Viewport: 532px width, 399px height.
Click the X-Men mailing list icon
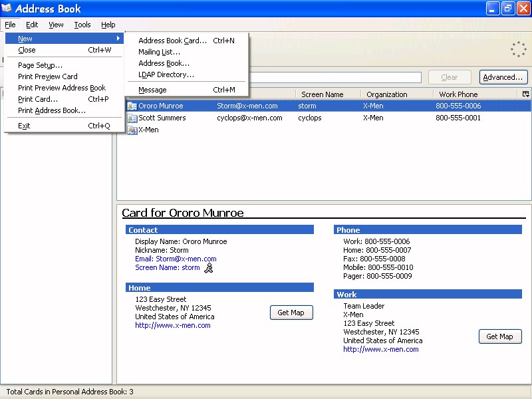(132, 130)
